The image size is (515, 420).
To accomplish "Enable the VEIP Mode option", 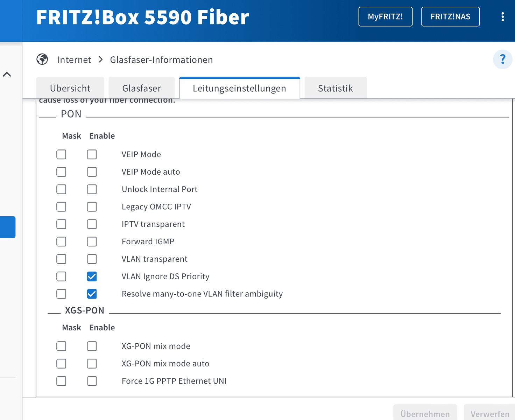I will pyautogui.click(x=92, y=154).
